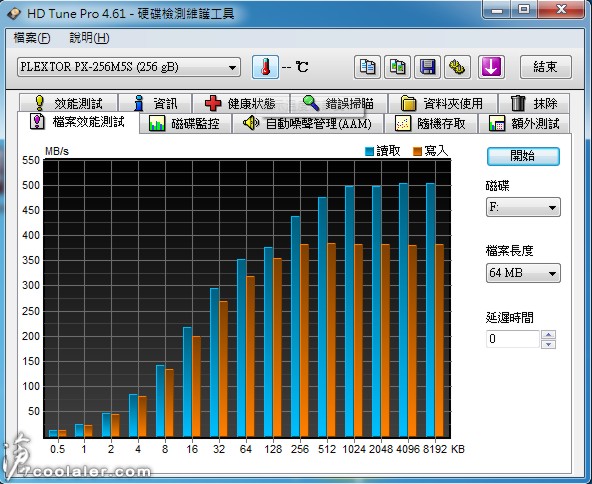Open the 說明(H) help menu
The image size is (592, 484).
(89, 38)
